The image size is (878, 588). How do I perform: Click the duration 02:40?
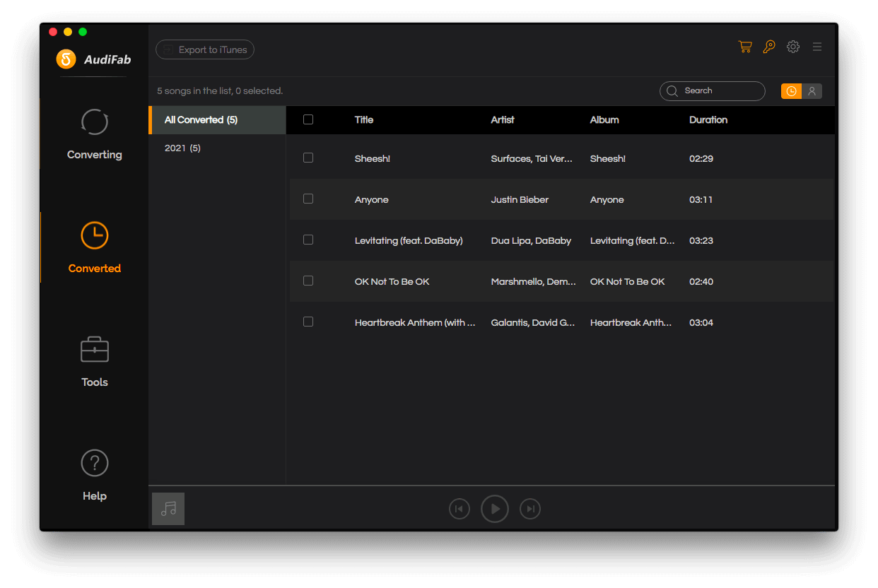pos(701,282)
